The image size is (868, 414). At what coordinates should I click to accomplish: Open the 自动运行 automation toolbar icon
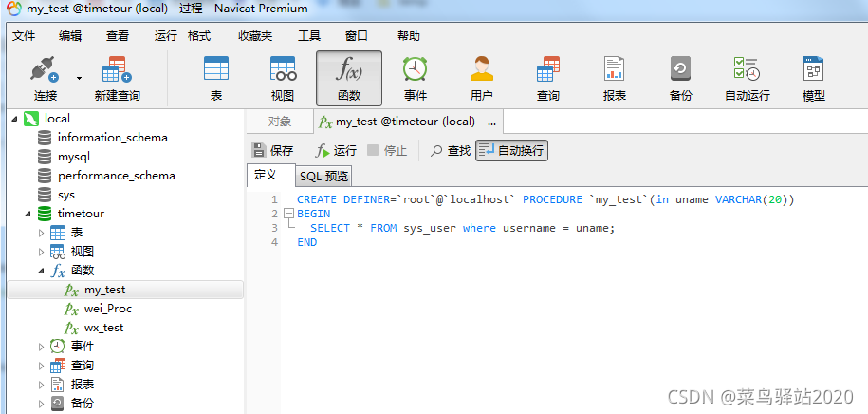coord(748,78)
